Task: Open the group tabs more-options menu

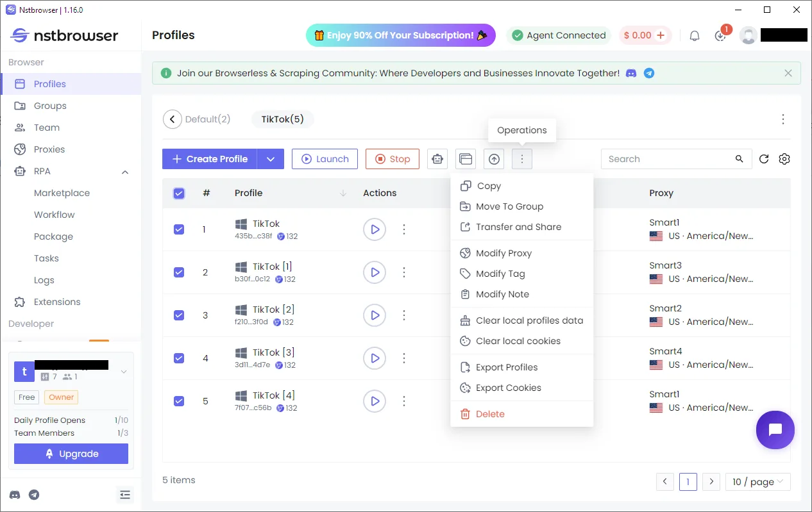Action: pos(783,119)
